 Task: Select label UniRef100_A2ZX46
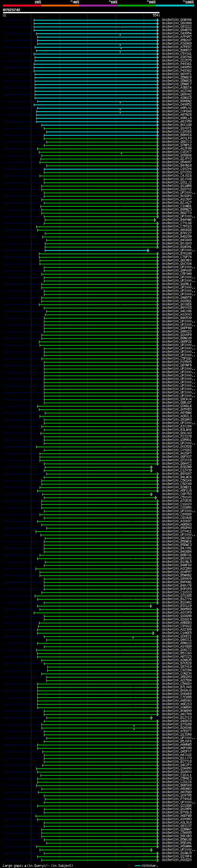tap(177, 91)
